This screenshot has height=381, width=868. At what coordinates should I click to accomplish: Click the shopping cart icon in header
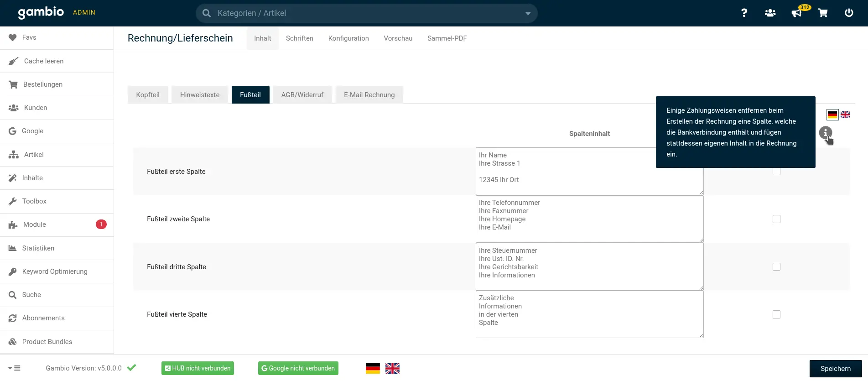pos(823,13)
